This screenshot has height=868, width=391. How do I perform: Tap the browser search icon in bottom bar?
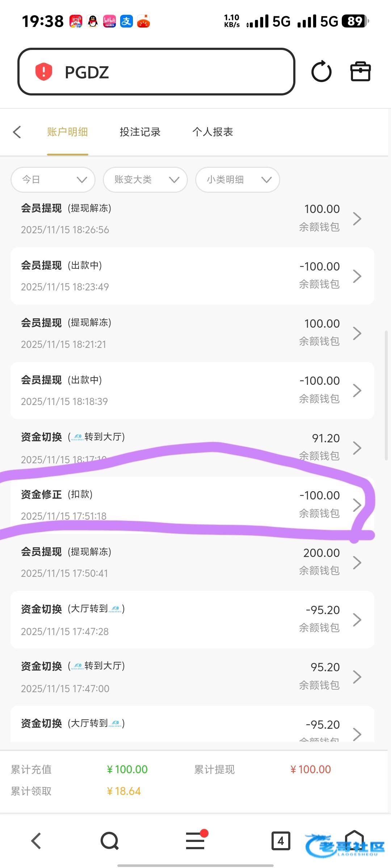(x=110, y=841)
